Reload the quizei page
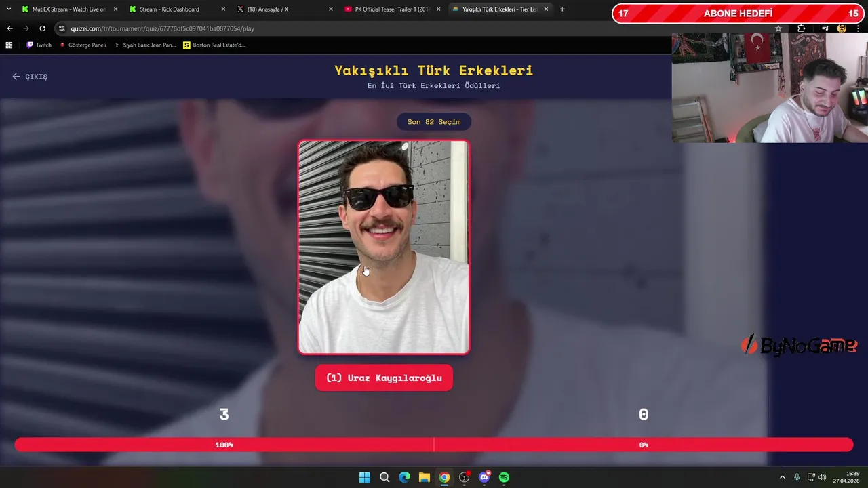 (42, 28)
